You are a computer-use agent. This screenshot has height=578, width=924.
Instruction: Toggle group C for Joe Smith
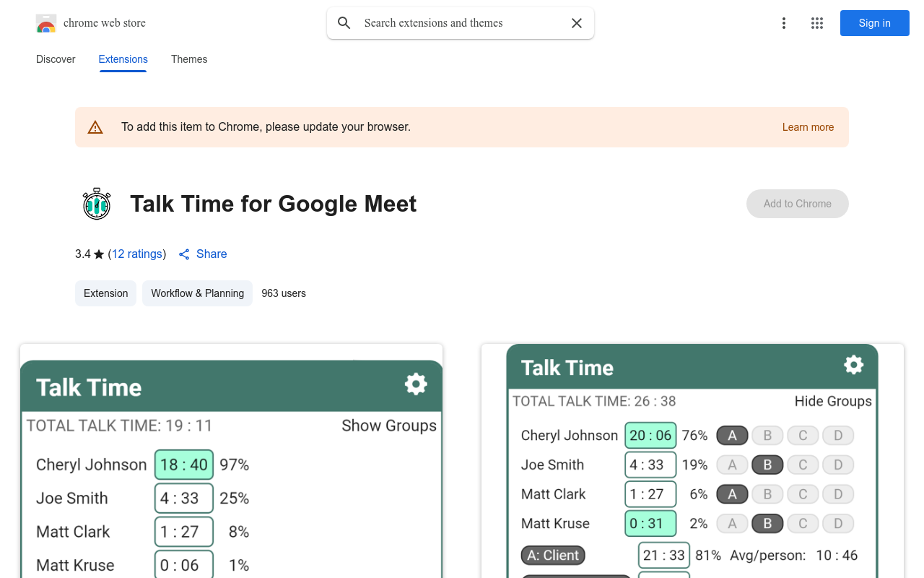803,465
